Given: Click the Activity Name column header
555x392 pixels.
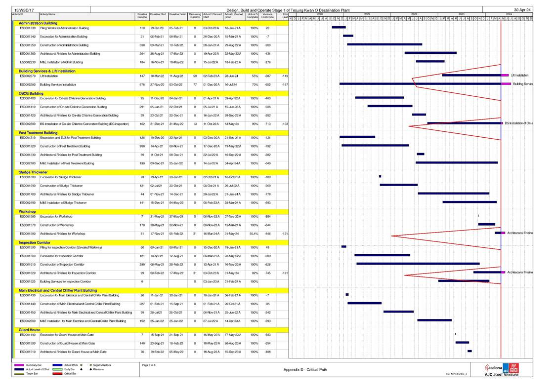Looking at the screenshot, I should (48, 15).
